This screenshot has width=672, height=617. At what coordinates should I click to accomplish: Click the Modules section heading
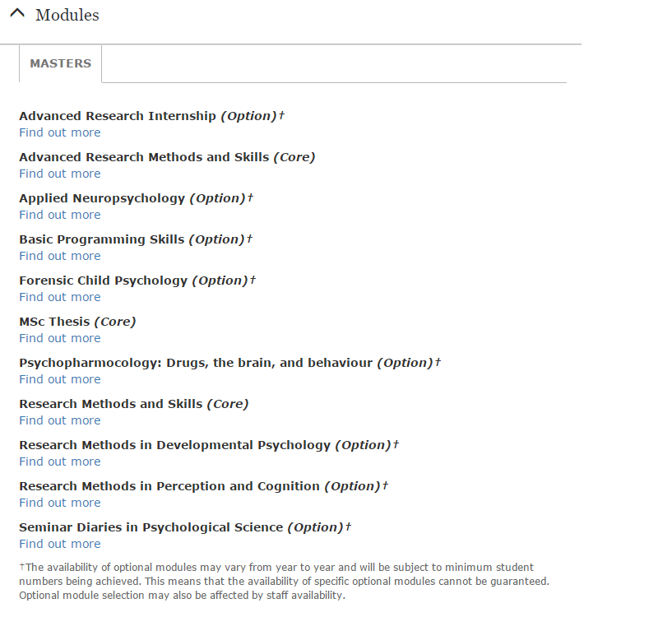(67, 15)
